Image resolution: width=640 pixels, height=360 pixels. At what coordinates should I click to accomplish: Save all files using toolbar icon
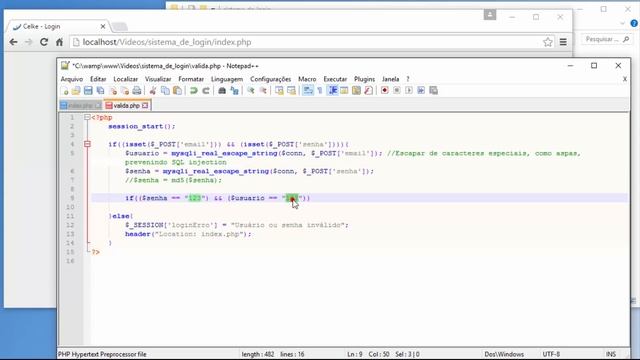click(x=100, y=91)
